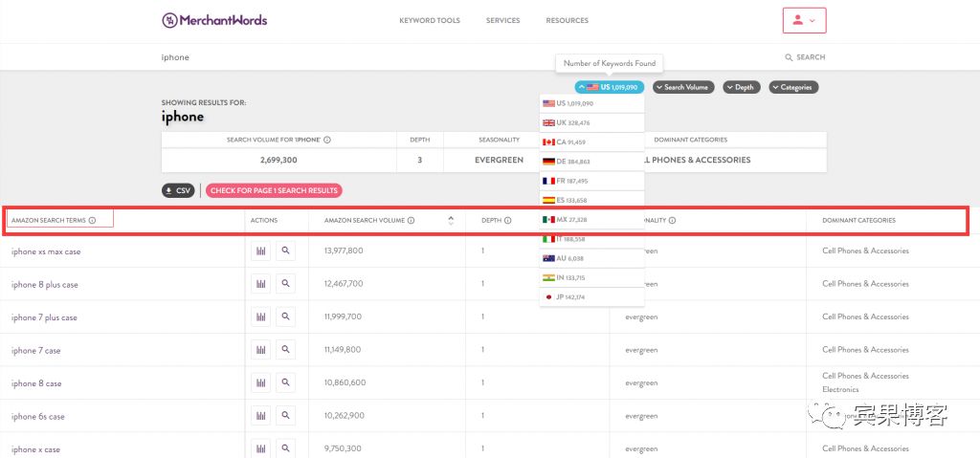This screenshot has width=980, height=458.
Task: Click the 13,977,800 search volume value
Action: (344, 251)
